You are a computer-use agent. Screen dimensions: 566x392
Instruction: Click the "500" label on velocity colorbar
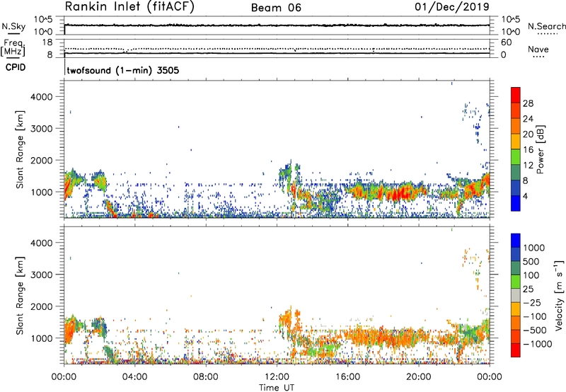click(x=531, y=261)
